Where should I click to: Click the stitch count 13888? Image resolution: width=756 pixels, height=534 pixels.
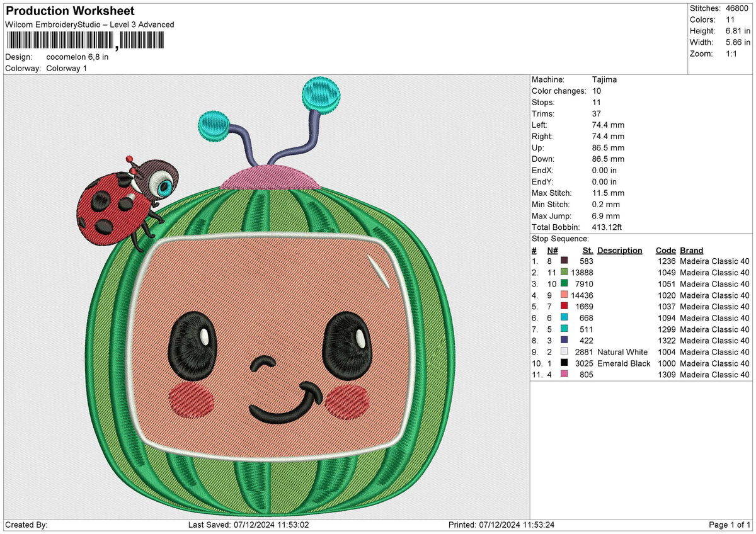pos(582,272)
